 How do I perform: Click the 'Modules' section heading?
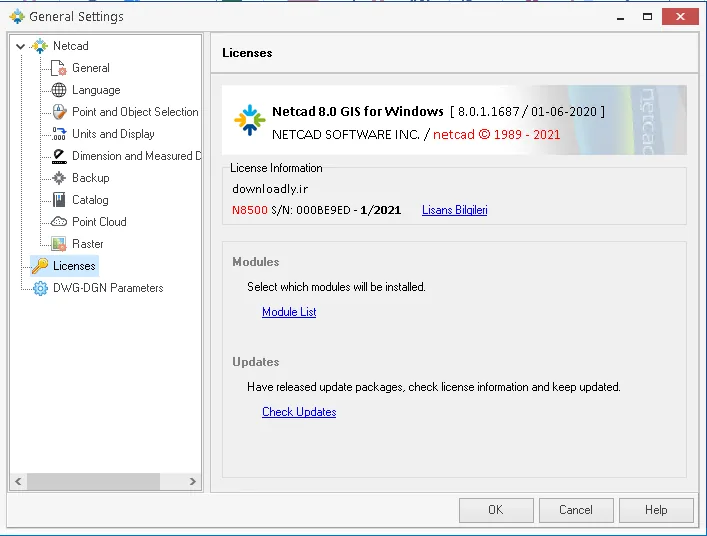pos(256,262)
